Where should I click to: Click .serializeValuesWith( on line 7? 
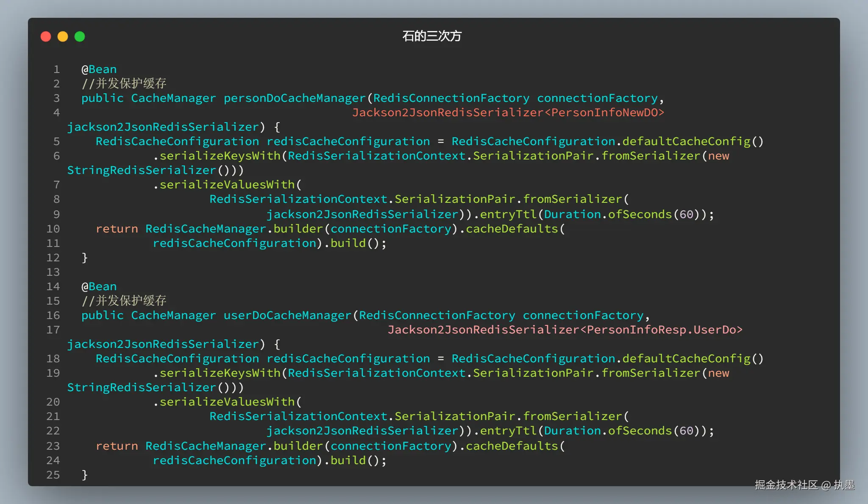[x=227, y=185]
